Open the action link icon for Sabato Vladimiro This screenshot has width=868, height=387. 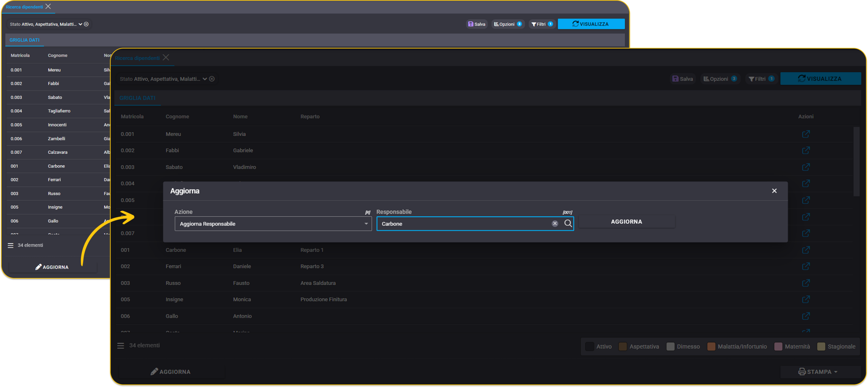tap(806, 167)
